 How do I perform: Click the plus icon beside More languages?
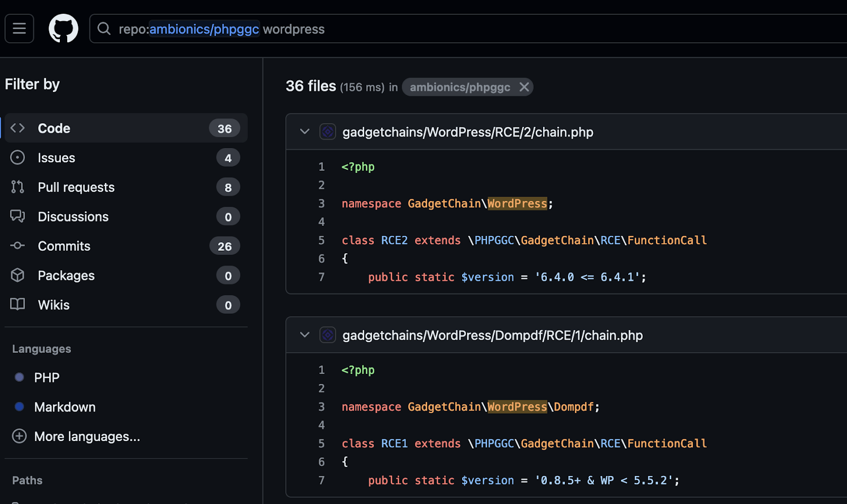point(20,436)
